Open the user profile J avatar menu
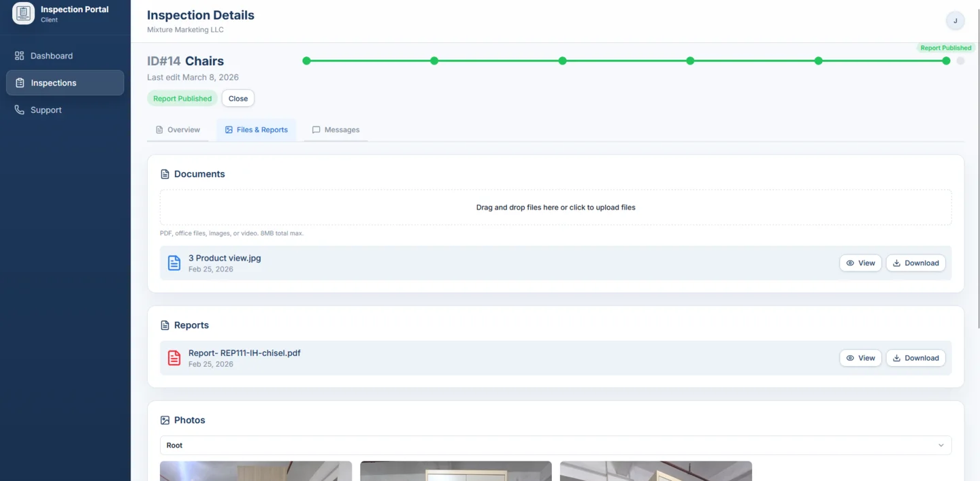Viewport: 980px width, 481px height. 955,20
